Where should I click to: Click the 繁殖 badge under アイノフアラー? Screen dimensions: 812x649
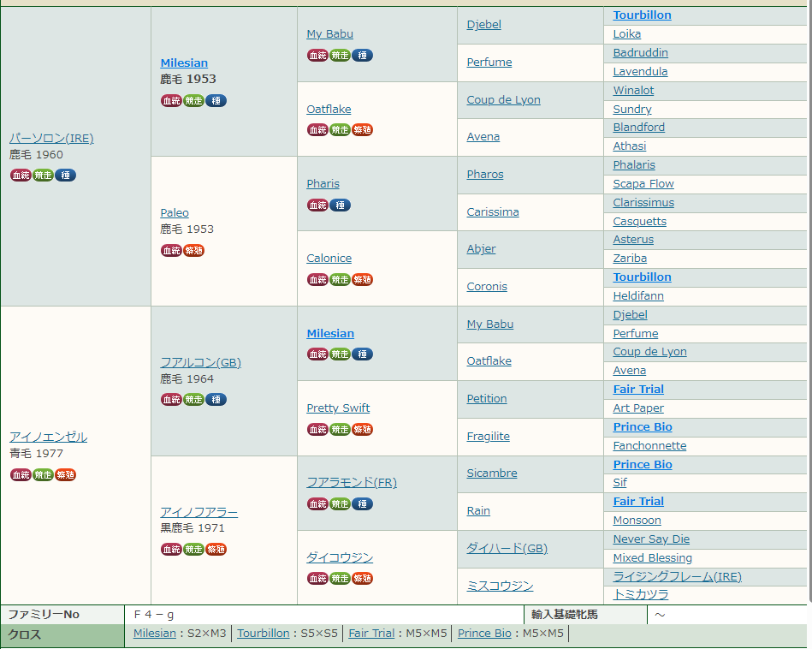(216, 550)
